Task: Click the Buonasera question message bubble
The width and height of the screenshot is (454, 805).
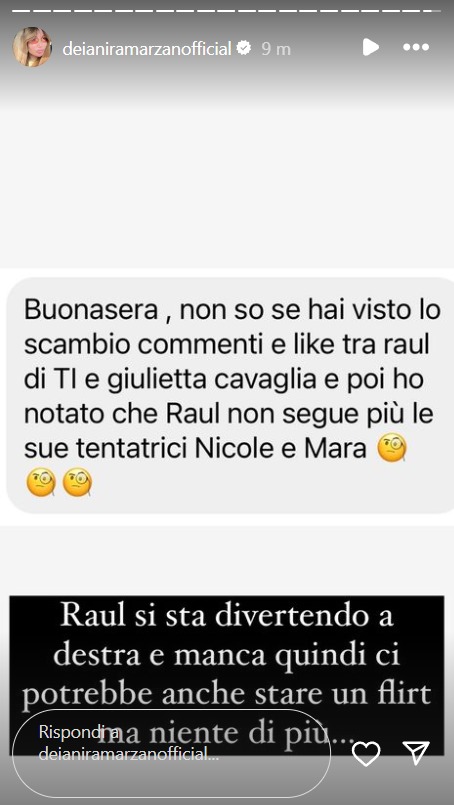Action: click(x=230, y=395)
